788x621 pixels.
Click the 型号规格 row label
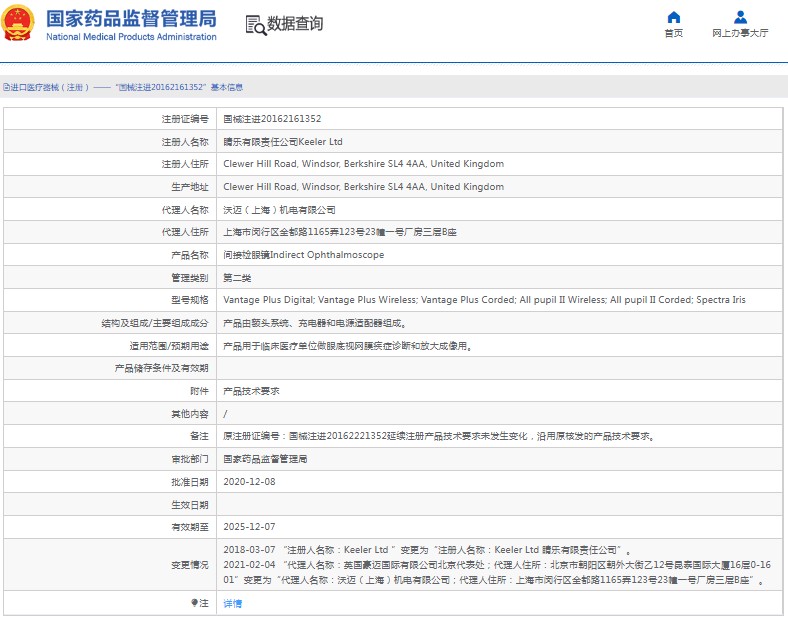coord(189,300)
